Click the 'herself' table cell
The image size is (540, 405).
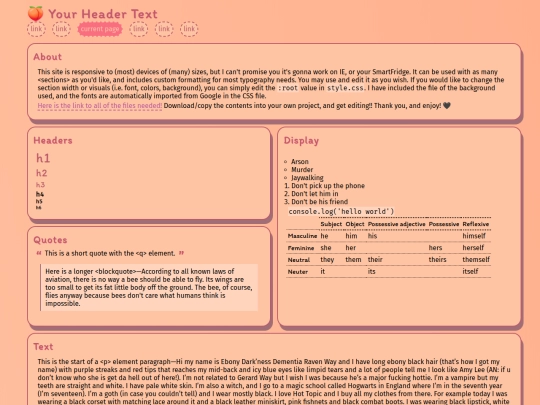[473, 248]
